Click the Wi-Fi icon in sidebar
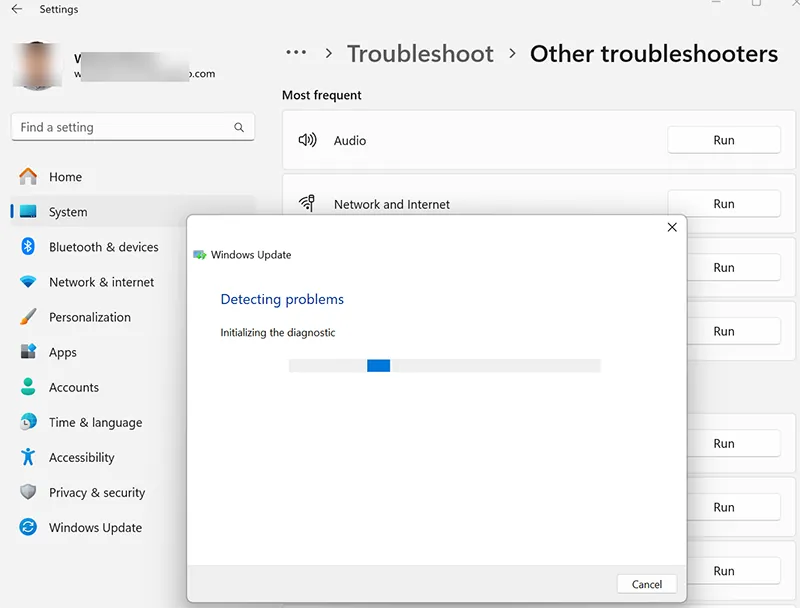 (28, 282)
